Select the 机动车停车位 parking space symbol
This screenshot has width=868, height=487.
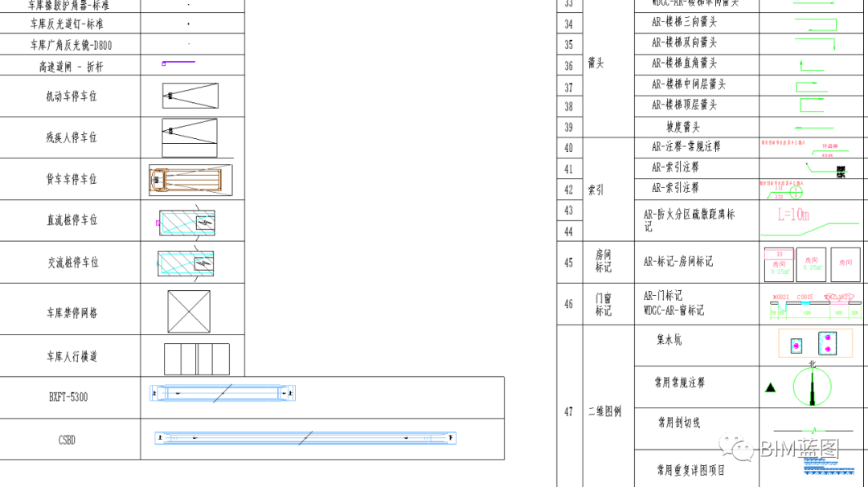coord(190,96)
